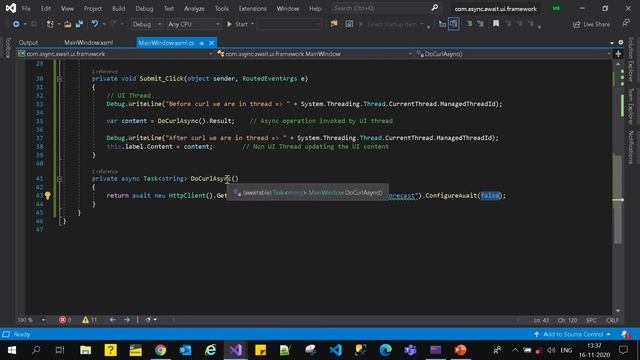Click the lightbulb quick actions icon
The width and height of the screenshot is (640, 360).
coord(48,196)
